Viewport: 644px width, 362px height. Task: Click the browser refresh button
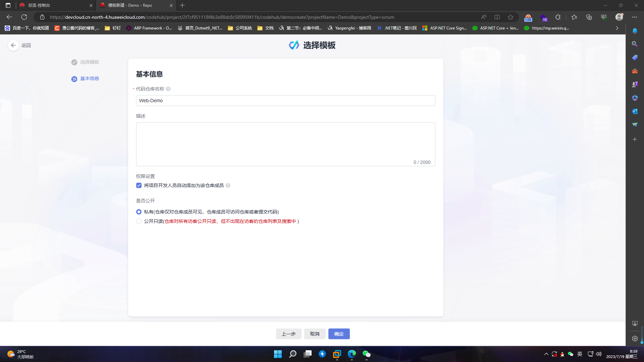[x=24, y=17]
